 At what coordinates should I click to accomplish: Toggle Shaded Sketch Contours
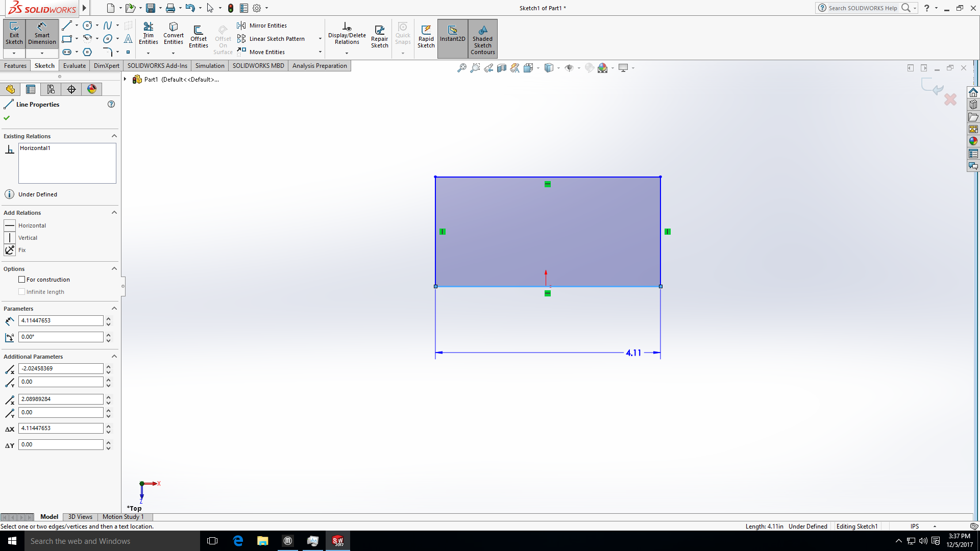(482, 38)
